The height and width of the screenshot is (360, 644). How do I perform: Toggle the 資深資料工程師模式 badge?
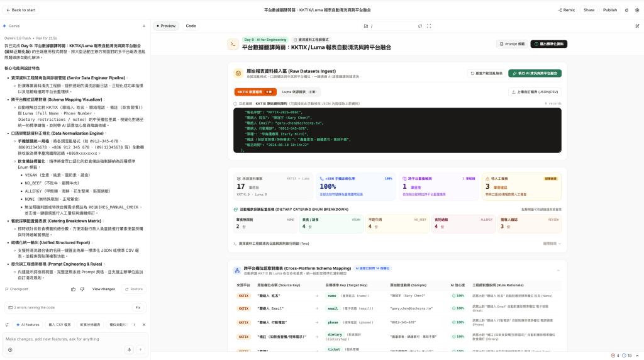click(311, 40)
